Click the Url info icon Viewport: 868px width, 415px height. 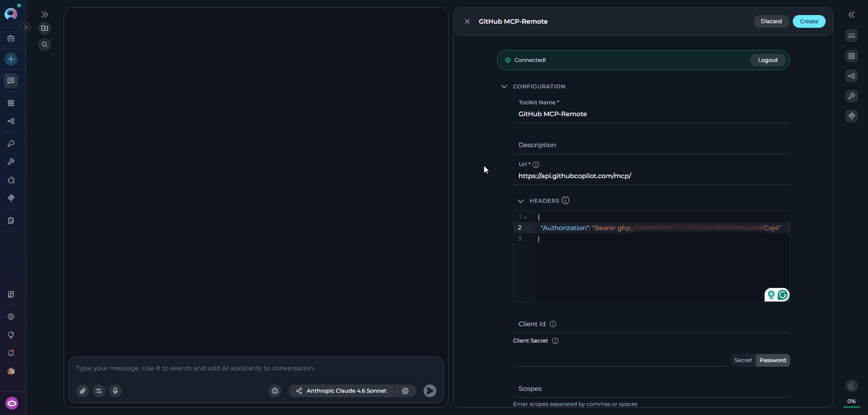coord(536,164)
